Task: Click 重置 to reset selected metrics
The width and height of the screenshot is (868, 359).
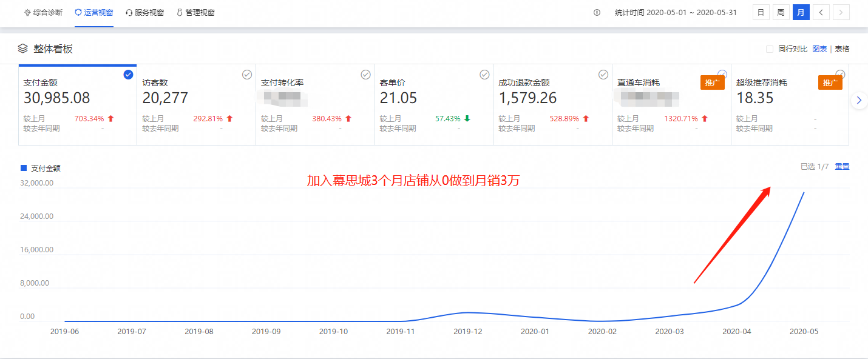Action: click(842, 167)
